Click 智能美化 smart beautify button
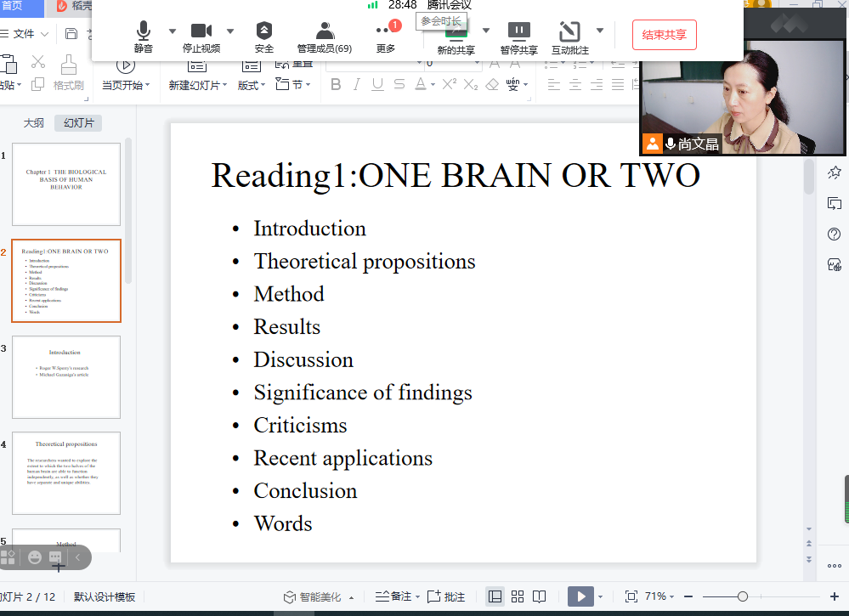The image size is (849, 616). click(314, 596)
